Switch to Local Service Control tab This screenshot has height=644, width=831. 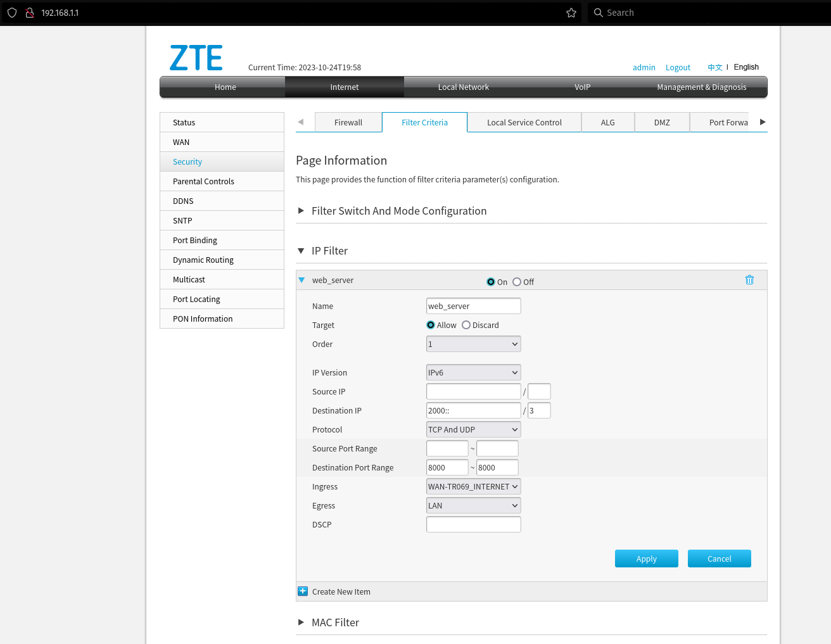tap(524, 122)
